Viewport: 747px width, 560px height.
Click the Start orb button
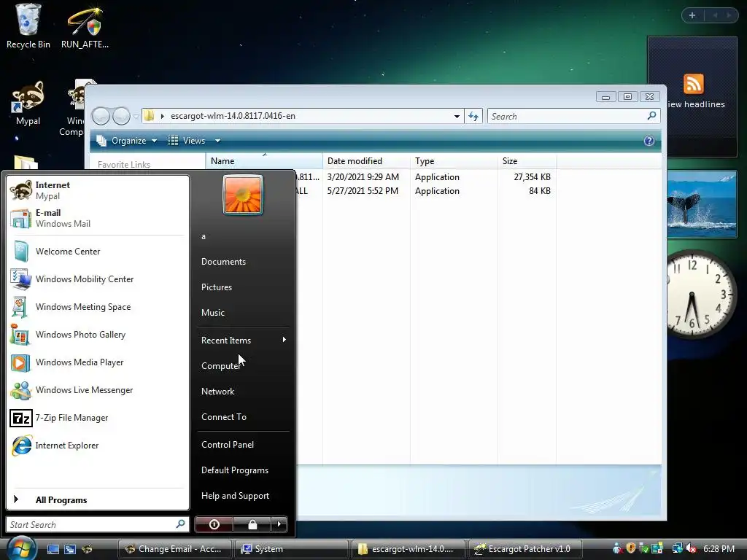click(20, 548)
